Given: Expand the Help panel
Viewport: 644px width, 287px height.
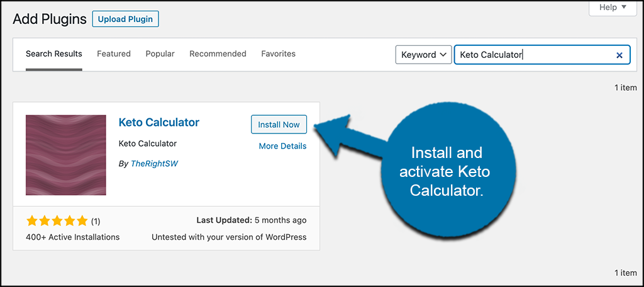Looking at the screenshot, I should coord(613,8).
